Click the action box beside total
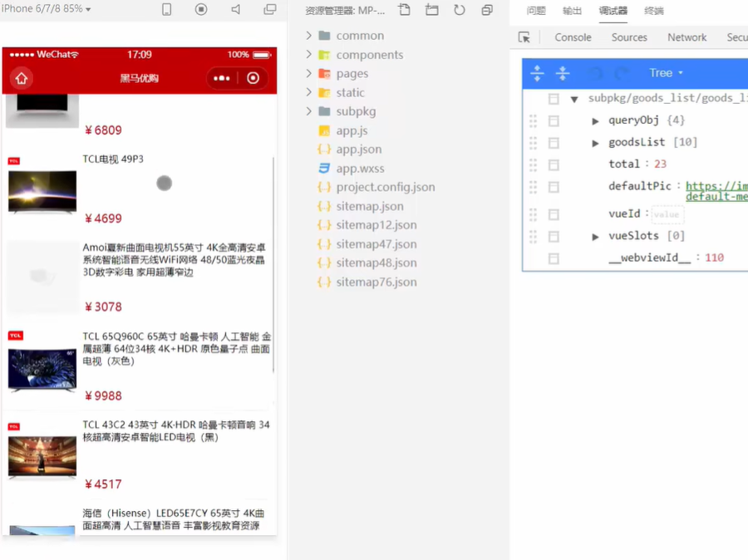Screen dimensions: 748x560 click(x=554, y=165)
